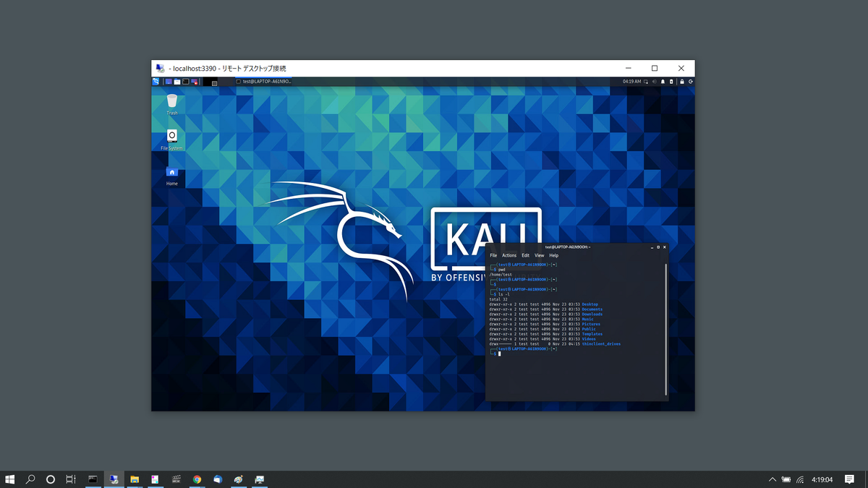The height and width of the screenshot is (488, 868).
Task: Open terminal Help menu
Action: pyautogui.click(x=553, y=255)
